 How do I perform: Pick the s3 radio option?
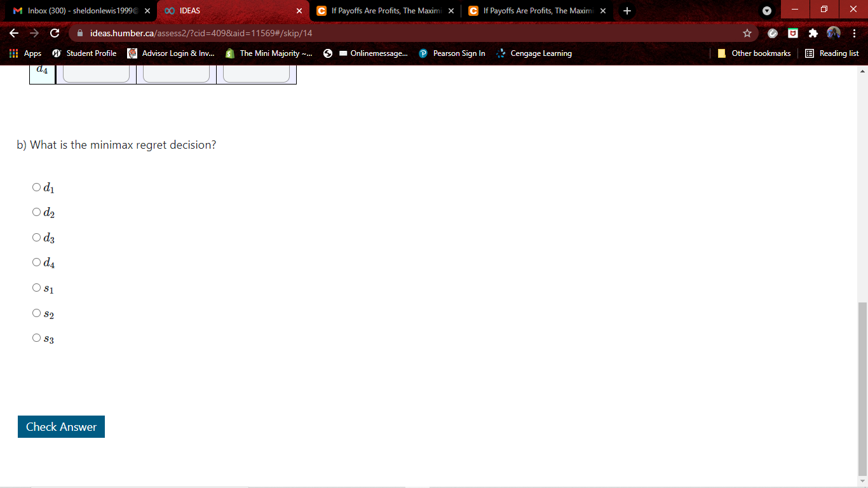pyautogui.click(x=36, y=337)
